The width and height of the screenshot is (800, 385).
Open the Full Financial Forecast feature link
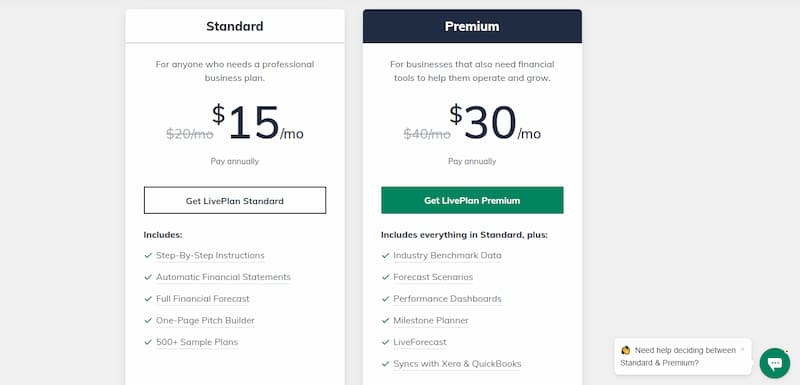[x=203, y=299]
